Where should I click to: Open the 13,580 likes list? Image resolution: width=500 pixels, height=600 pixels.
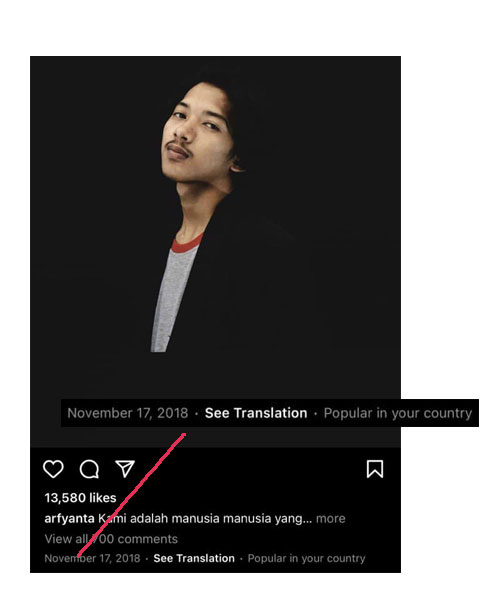pos(80,498)
